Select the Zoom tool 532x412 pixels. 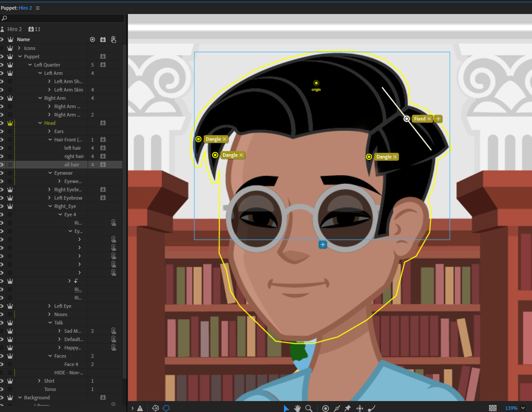coord(309,408)
